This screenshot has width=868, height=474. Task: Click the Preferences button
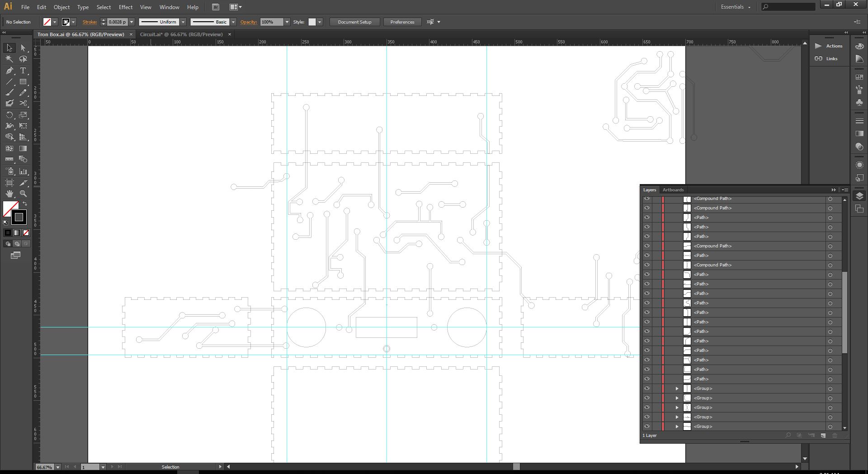[402, 22]
